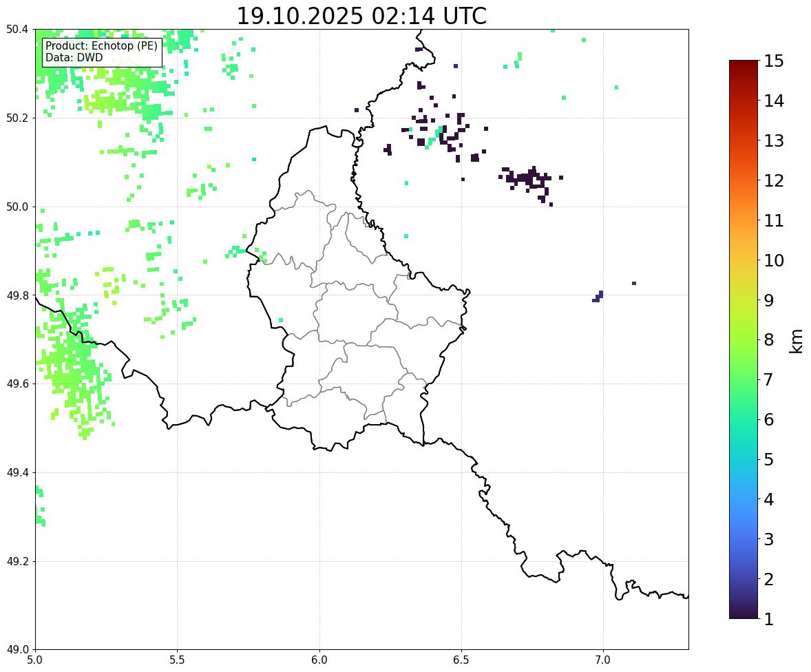Click the colorbar "km" unit label

point(796,340)
